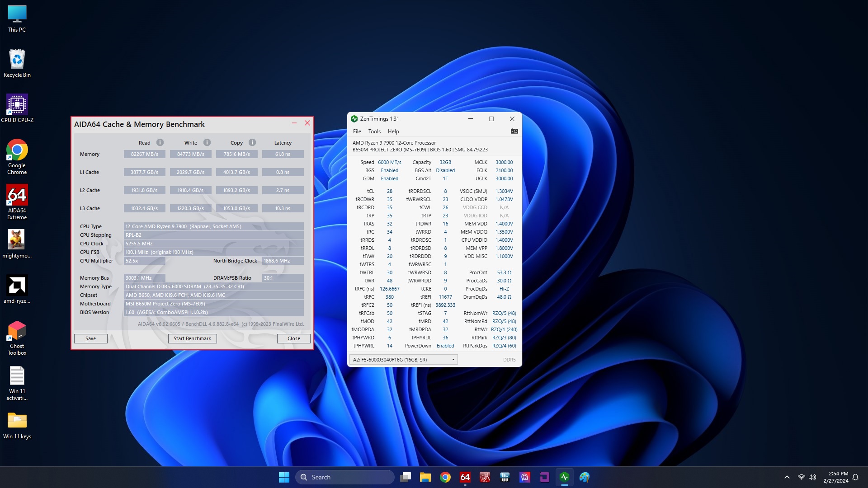Screen dimensions: 868x488
Task: Click the ZenTimings title bar app icon
Action: (x=354, y=119)
